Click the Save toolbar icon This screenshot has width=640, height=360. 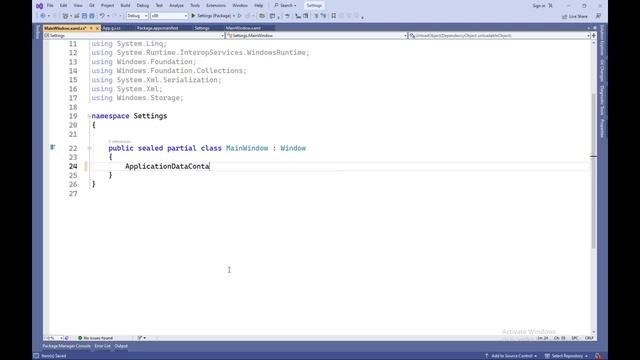(84, 16)
